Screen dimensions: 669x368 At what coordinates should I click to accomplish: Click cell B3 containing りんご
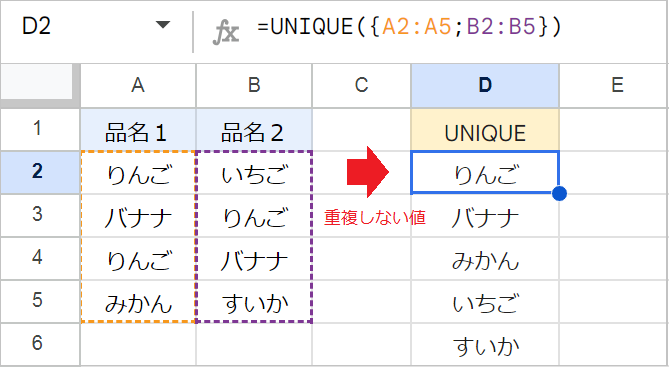[254, 215]
